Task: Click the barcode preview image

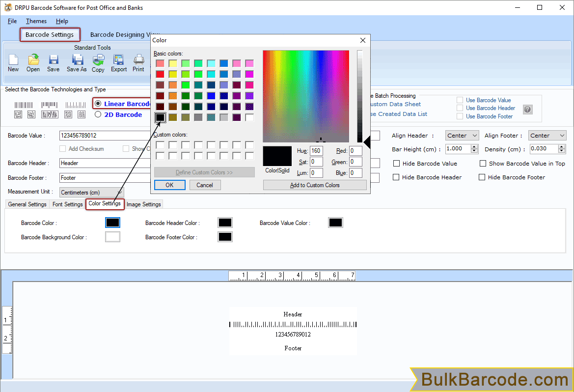Action: tap(293, 331)
